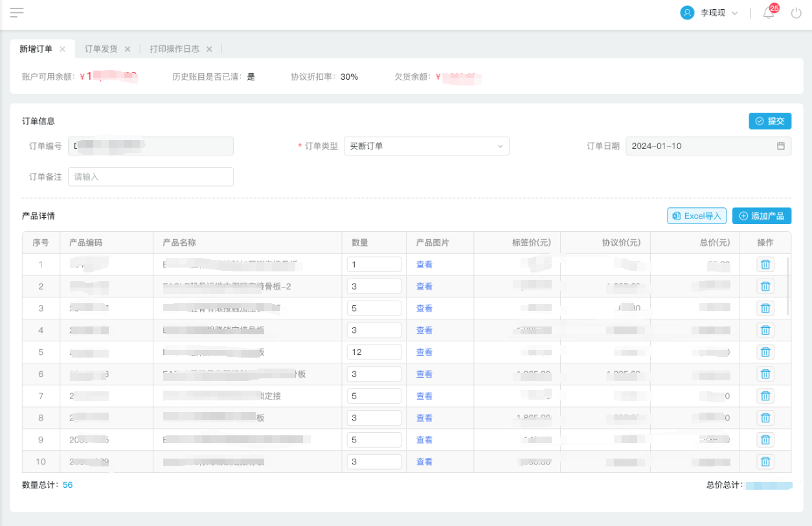This screenshot has width=812, height=526.
Task: Delete row 10 with trash icon
Action: tap(765, 462)
